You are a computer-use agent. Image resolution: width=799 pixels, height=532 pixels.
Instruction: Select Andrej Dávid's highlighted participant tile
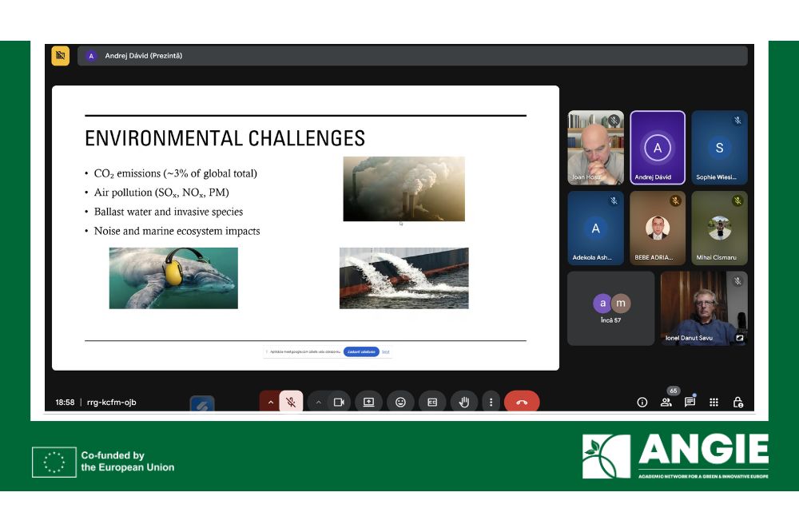click(x=658, y=148)
